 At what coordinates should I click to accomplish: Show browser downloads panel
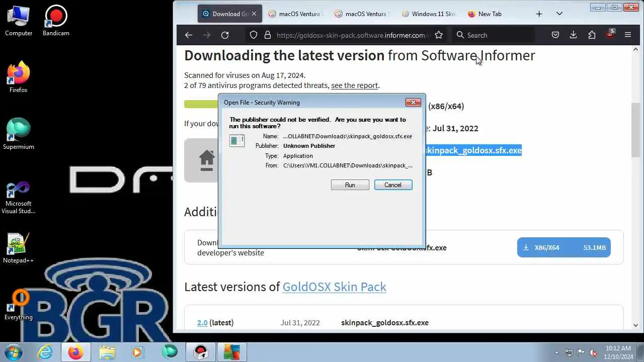tap(573, 35)
